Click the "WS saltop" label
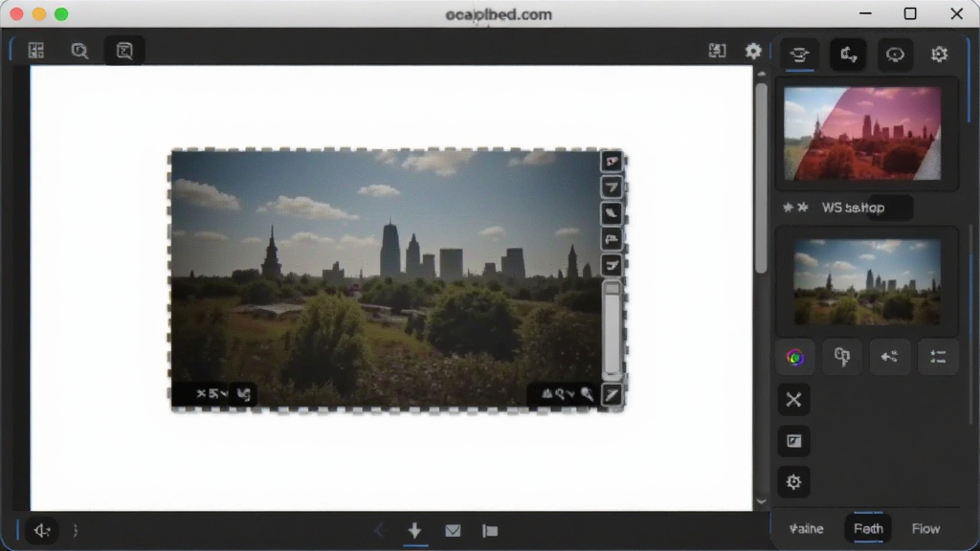 853,208
